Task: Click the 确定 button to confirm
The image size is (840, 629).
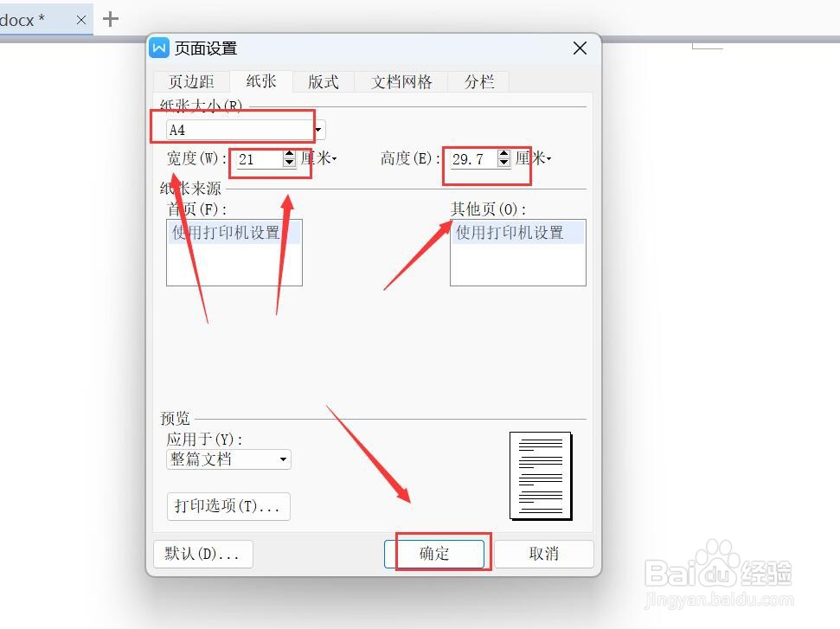Action: point(438,554)
